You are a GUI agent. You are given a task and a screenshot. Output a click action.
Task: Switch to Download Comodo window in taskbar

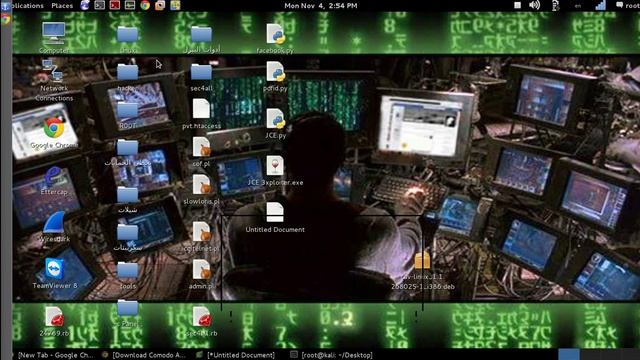click(x=144, y=355)
